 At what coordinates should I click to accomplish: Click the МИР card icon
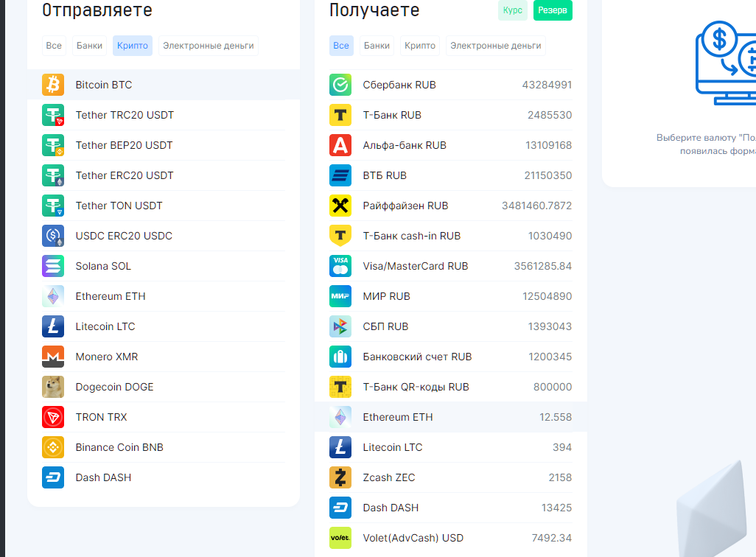tap(340, 297)
